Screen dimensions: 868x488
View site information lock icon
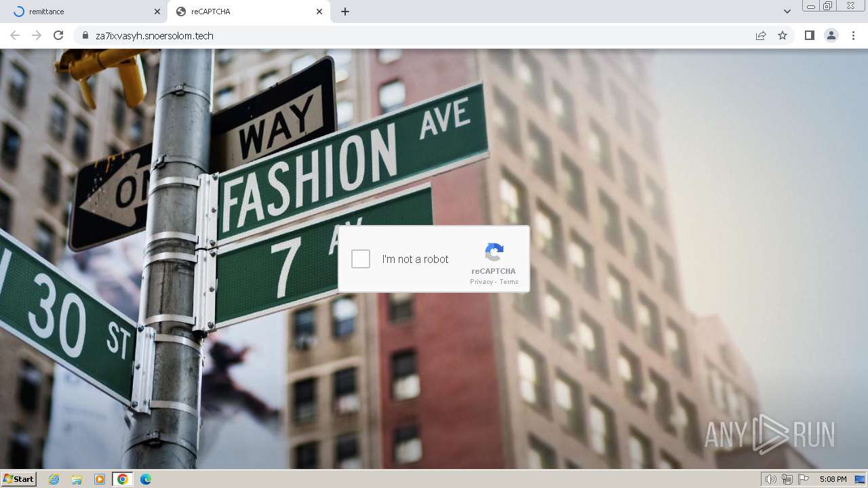coord(85,35)
